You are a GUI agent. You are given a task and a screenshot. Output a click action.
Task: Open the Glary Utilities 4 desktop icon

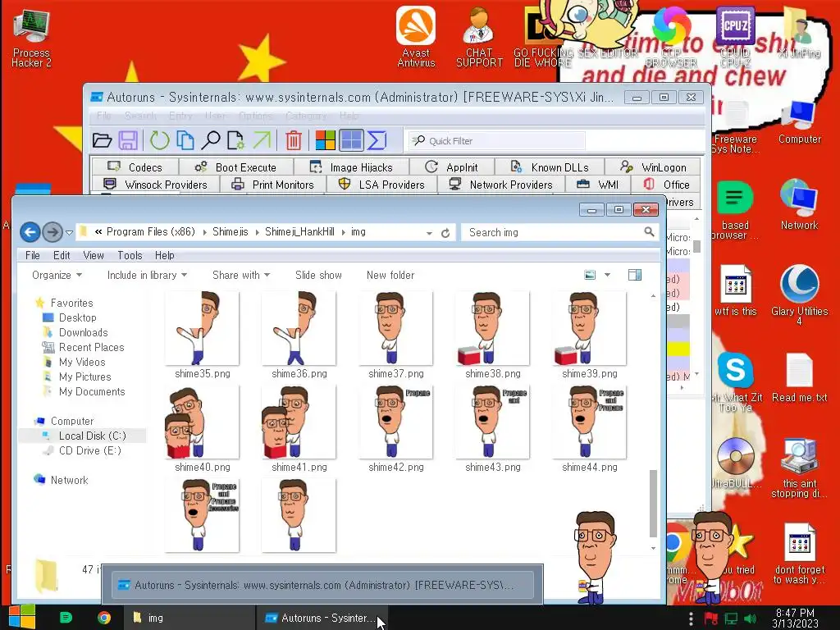799,295
